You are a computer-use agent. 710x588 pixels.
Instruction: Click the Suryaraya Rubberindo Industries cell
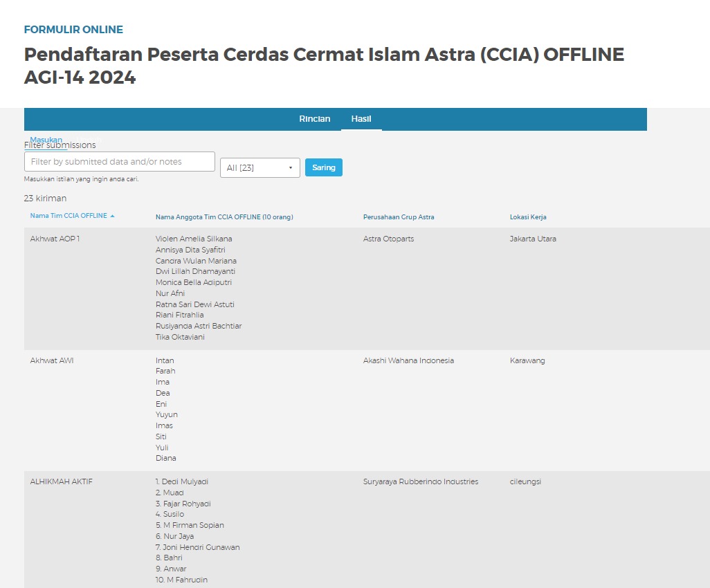(420, 481)
